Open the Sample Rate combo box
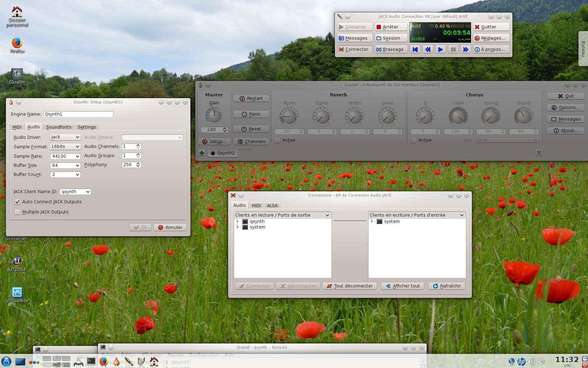Viewport: 588px width, 368px height. [65, 156]
